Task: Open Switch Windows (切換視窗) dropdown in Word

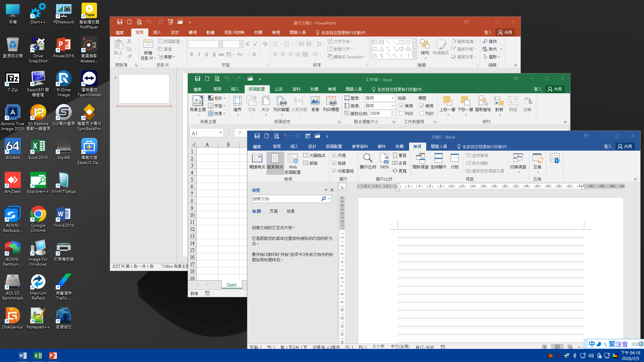Action: pos(518,172)
